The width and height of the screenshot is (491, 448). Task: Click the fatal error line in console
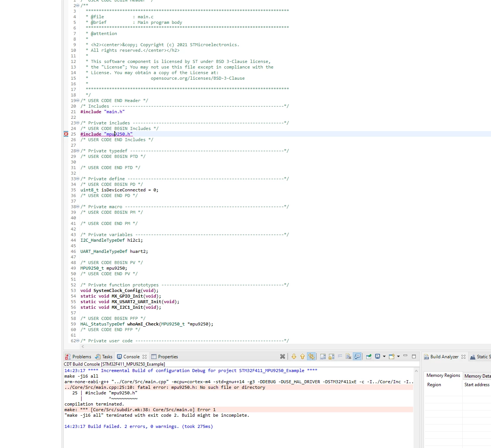(238, 387)
